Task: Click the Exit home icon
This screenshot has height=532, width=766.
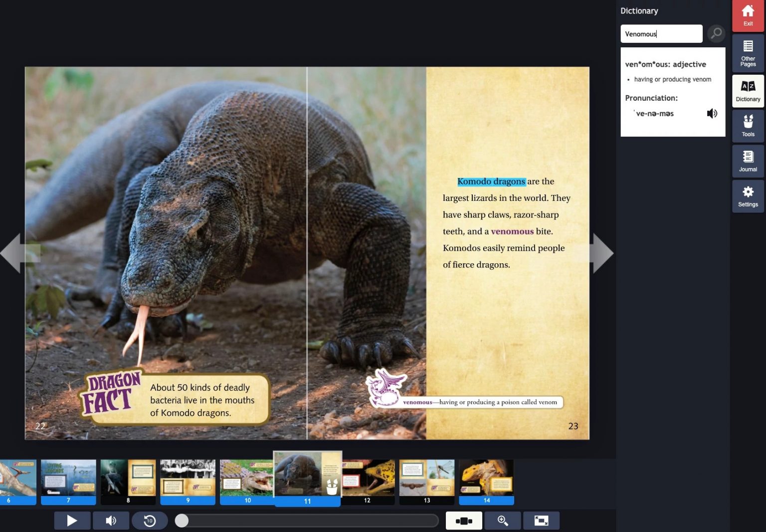Action: [748, 15]
